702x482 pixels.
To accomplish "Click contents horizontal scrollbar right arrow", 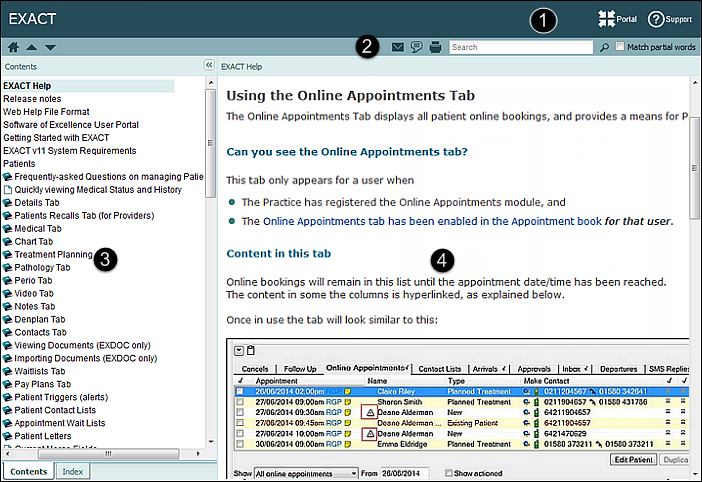I will pyautogui.click(x=198, y=454).
